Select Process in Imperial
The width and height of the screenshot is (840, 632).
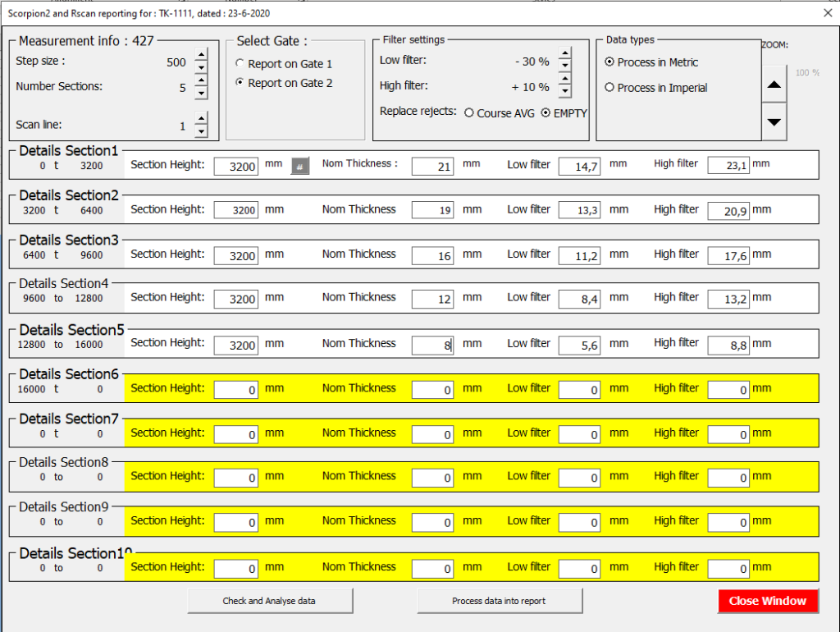tap(656, 88)
